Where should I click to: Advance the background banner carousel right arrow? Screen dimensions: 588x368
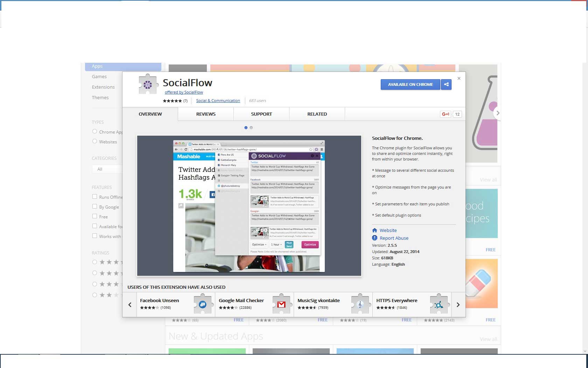(497, 113)
